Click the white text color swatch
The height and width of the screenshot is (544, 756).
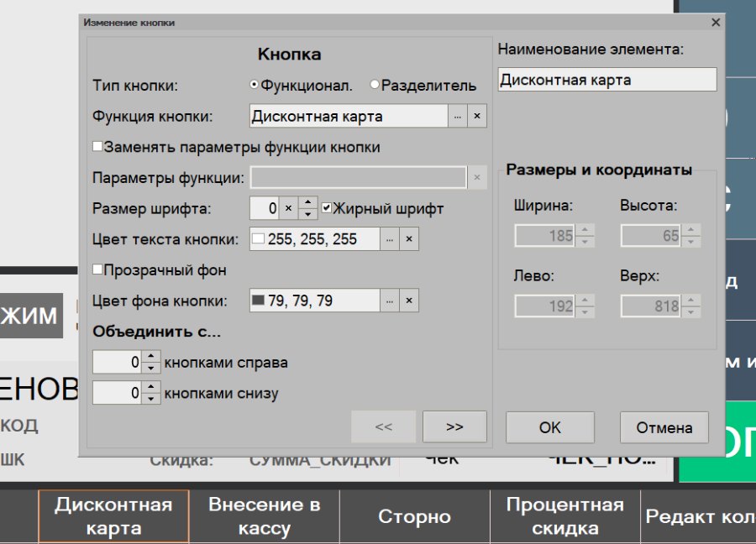(x=259, y=239)
